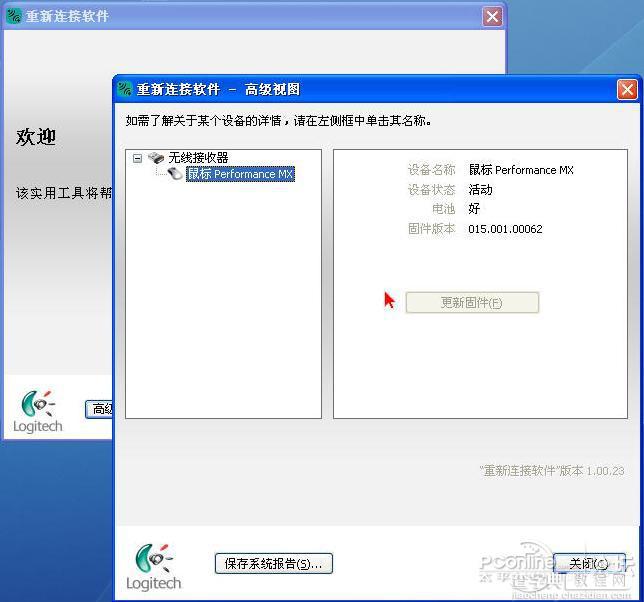
Task: Click the battery value 好
Action: [474, 209]
